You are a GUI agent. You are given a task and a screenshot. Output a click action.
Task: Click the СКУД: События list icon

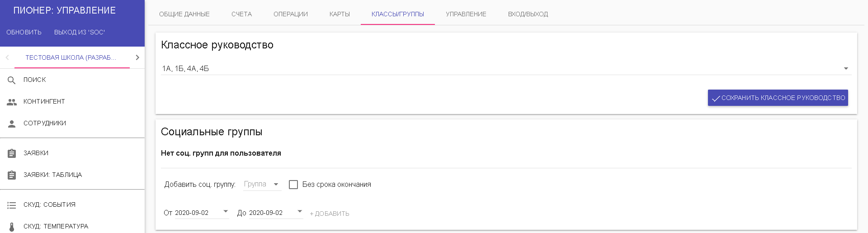[x=12, y=205]
